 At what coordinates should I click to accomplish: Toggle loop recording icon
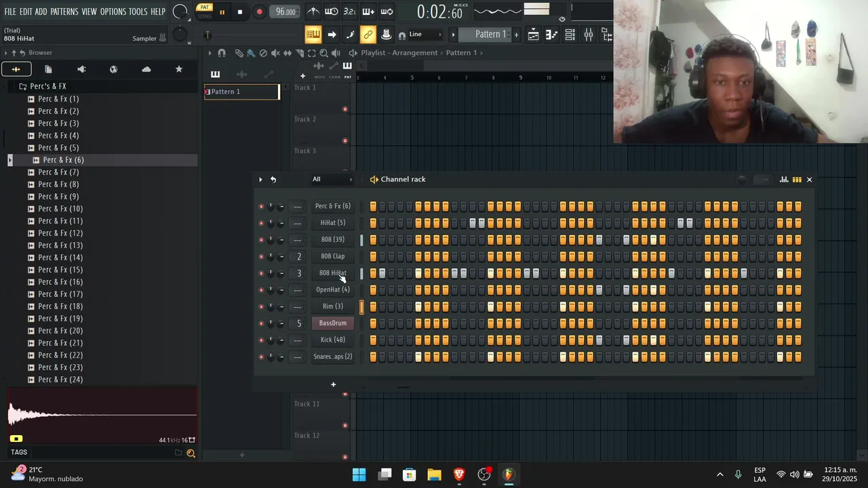[387, 12]
